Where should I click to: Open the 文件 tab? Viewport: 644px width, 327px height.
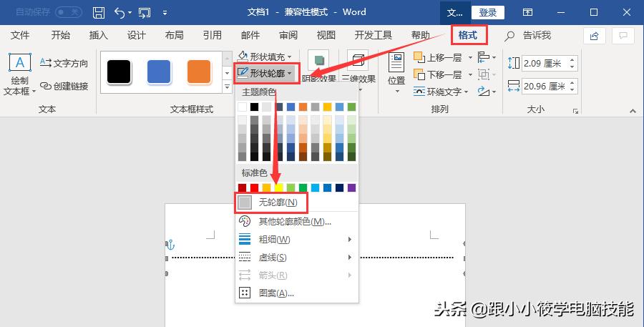click(20, 35)
